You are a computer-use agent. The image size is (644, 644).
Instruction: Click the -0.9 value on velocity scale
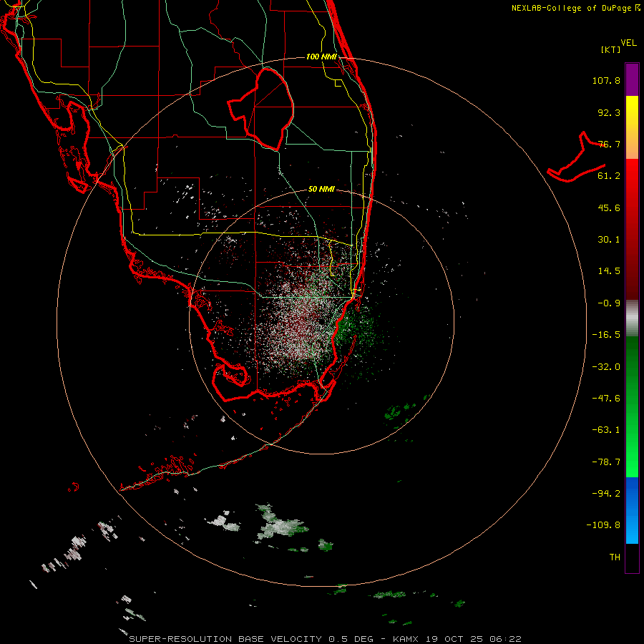point(609,303)
